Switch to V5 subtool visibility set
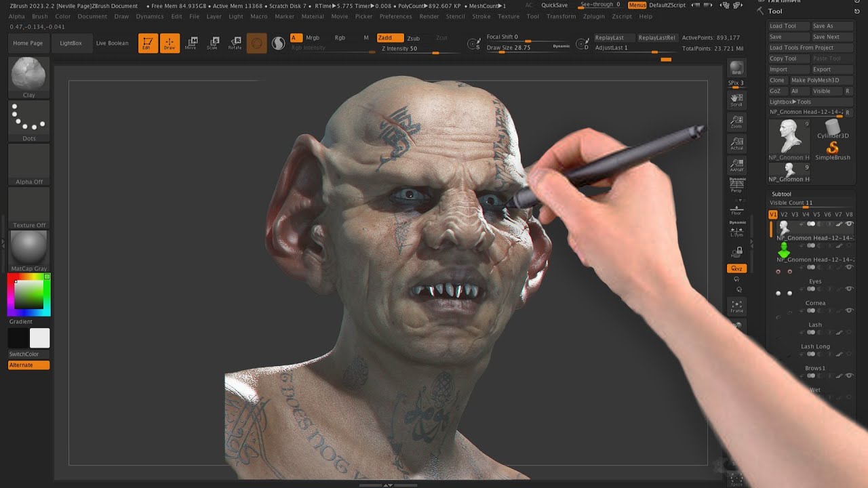868x488 pixels. coord(816,214)
